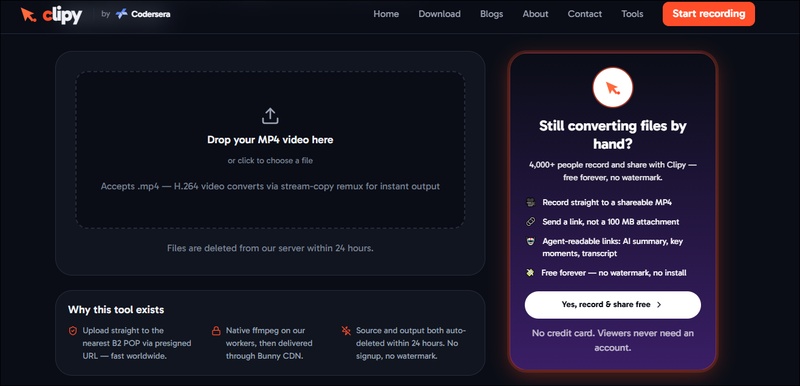This screenshot has width=800, height=386.
Task: Click the Clipy cursor logo icon
Action: [x=29, y=15]
